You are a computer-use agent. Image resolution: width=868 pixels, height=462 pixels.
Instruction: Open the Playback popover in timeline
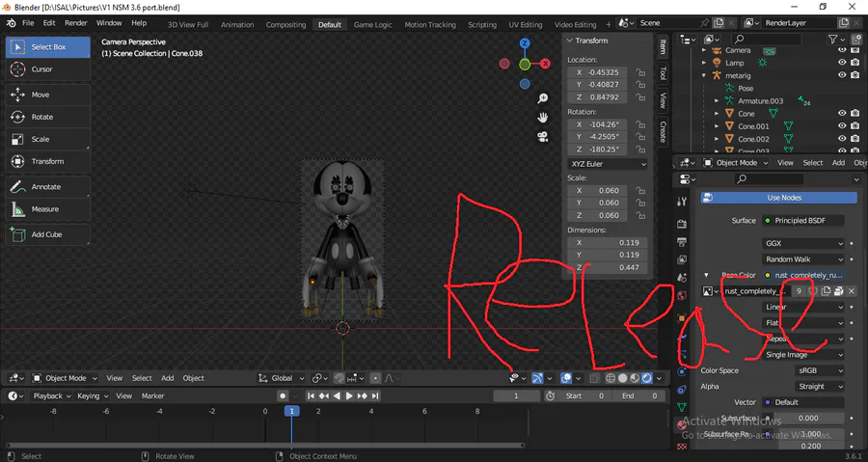click(52, 396)
